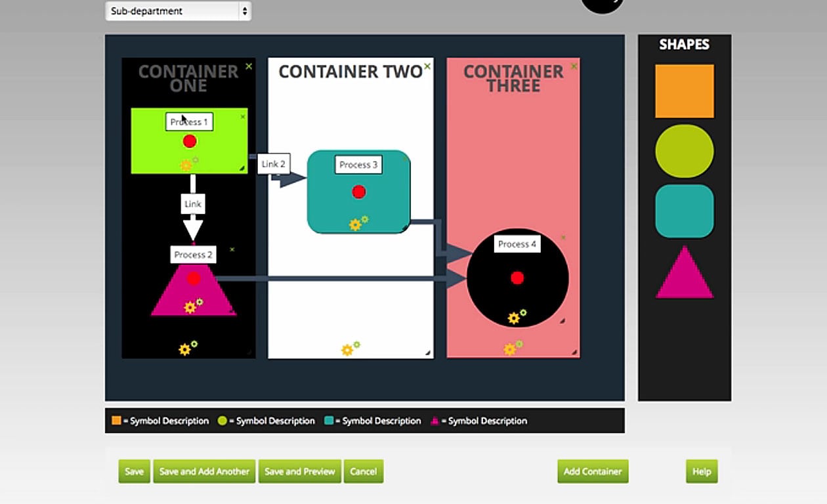
Task: Click the Process 2 label
Action: point(194,255)
